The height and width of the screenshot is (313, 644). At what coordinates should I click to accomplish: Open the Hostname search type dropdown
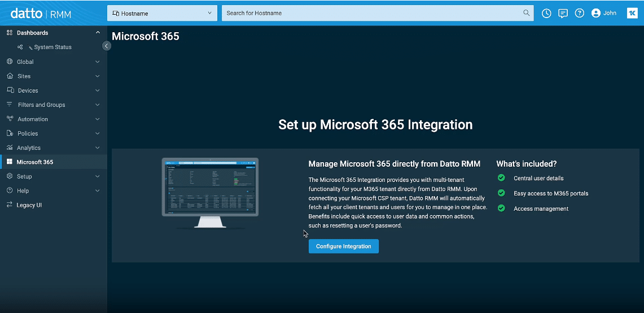tap(162, 13)
